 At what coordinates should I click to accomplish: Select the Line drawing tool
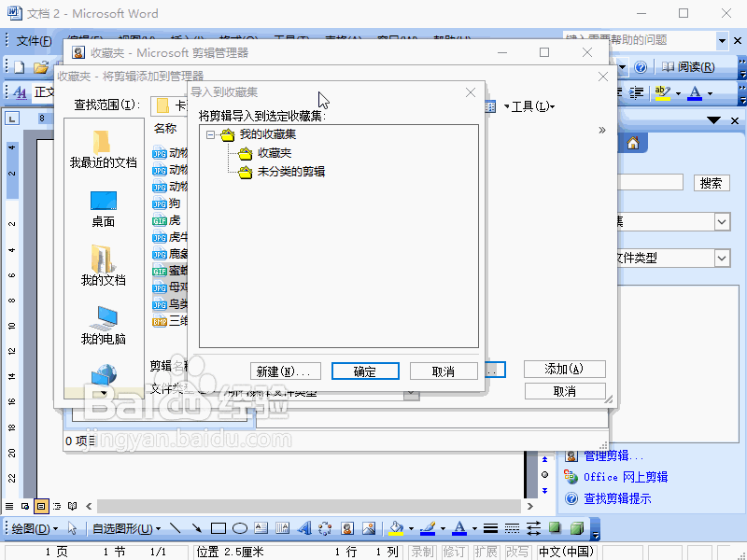click(176, 528)
